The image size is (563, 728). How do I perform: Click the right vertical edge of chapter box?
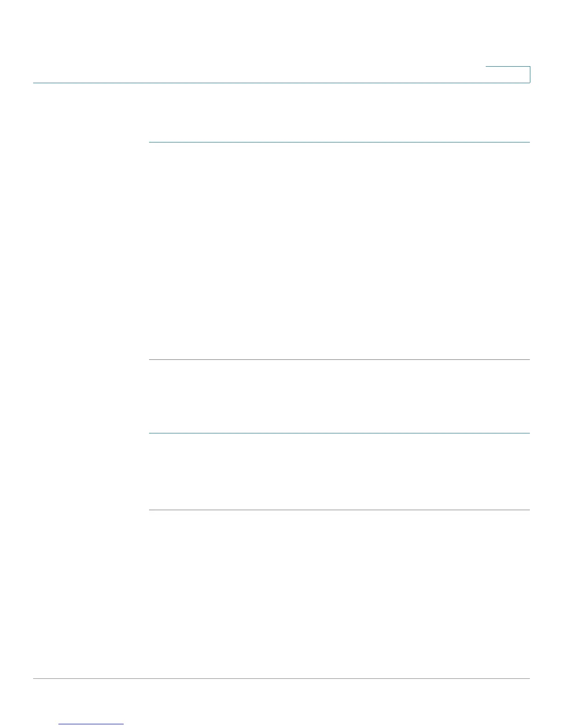pyautogui.click(x=530, y=74)
